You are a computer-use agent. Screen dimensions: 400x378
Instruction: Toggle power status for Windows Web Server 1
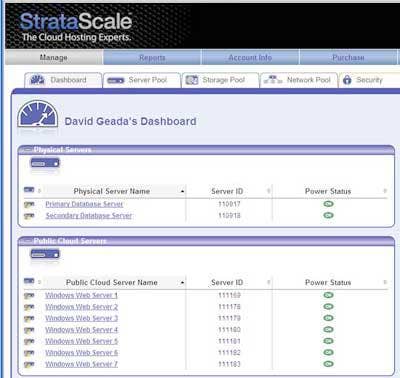coord(328,295)
